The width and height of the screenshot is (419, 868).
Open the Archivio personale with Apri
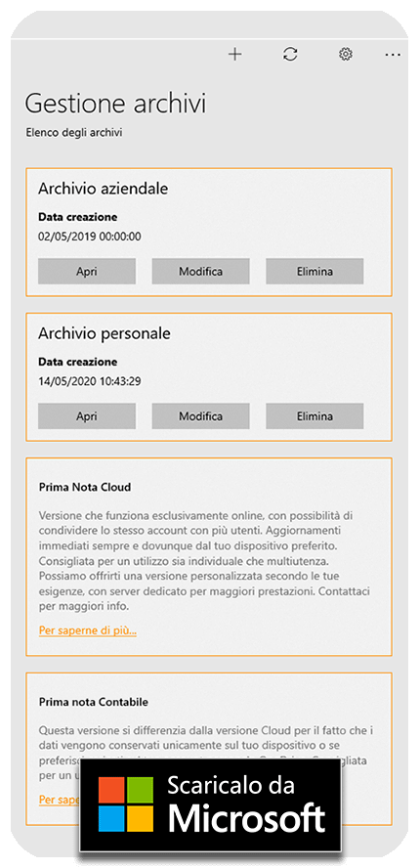point(87,415)
